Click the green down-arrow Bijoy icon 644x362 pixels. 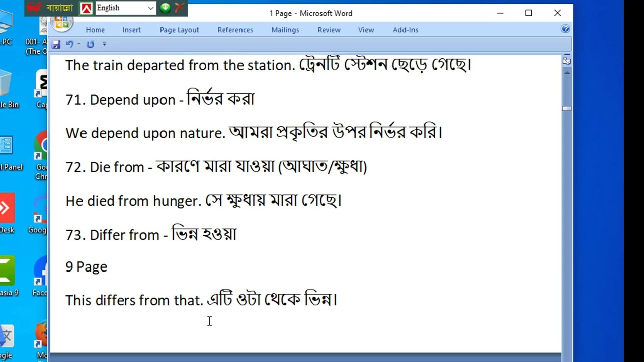click(x=165, y=8)
